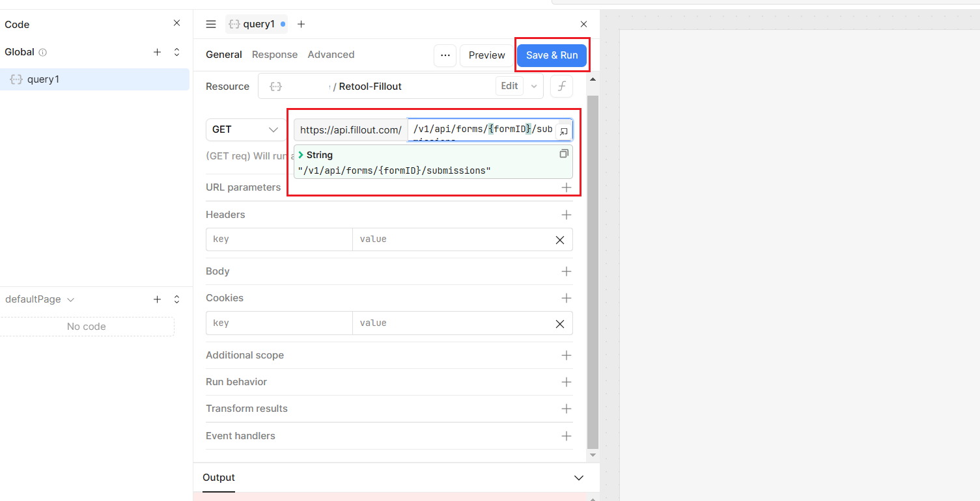Click the Preview button

pos(487,55)
